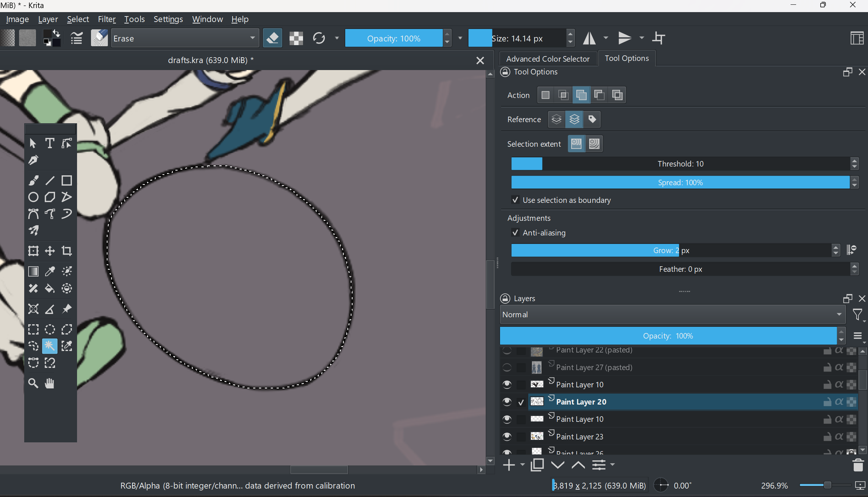This screenshot has height=497, width=868.
Task: Close the drafts.kra document tab
Action: click(480, 61)
